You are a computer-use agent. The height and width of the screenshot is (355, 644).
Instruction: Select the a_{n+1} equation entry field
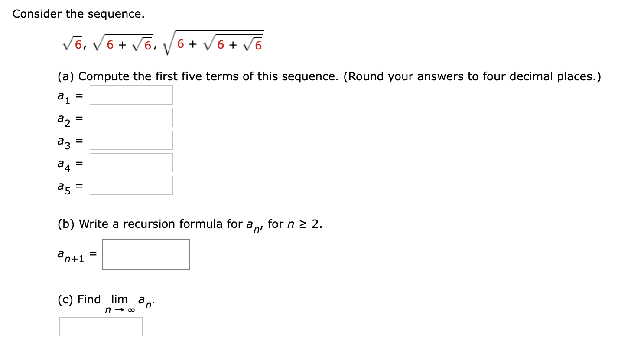coord(146,254)
